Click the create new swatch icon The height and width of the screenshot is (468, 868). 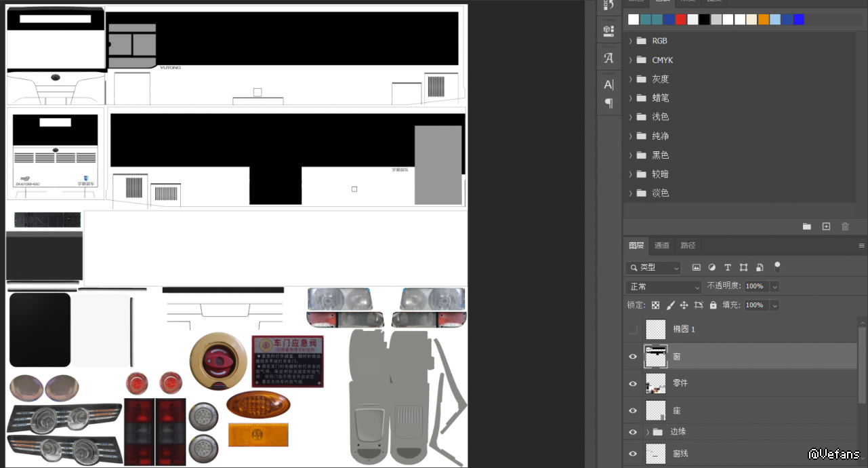[826, 227]
